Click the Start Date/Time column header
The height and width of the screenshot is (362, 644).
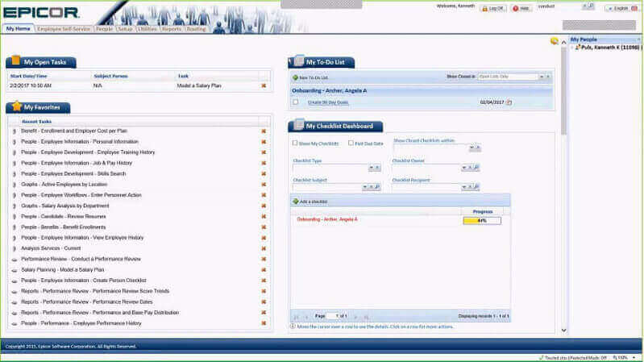tap(28, 76)
